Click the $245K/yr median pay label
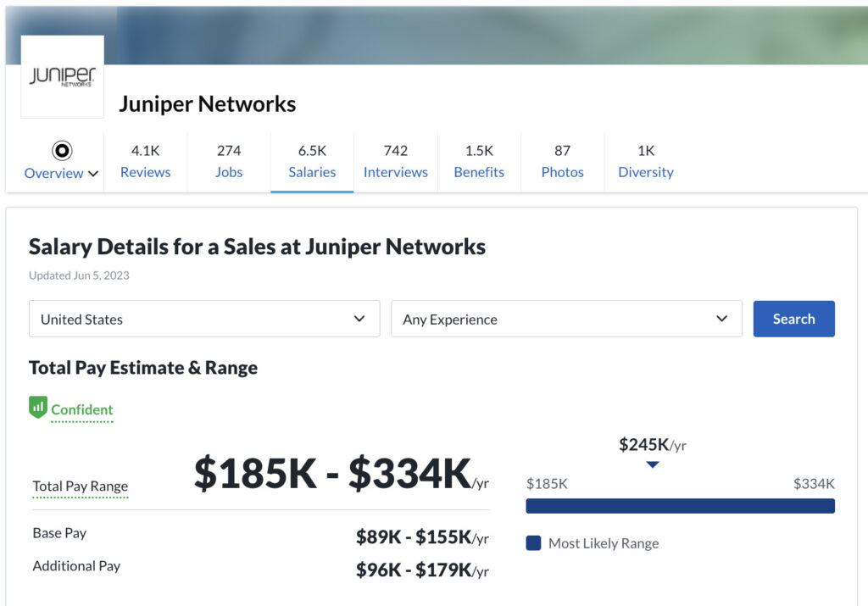 pos(653,445)
